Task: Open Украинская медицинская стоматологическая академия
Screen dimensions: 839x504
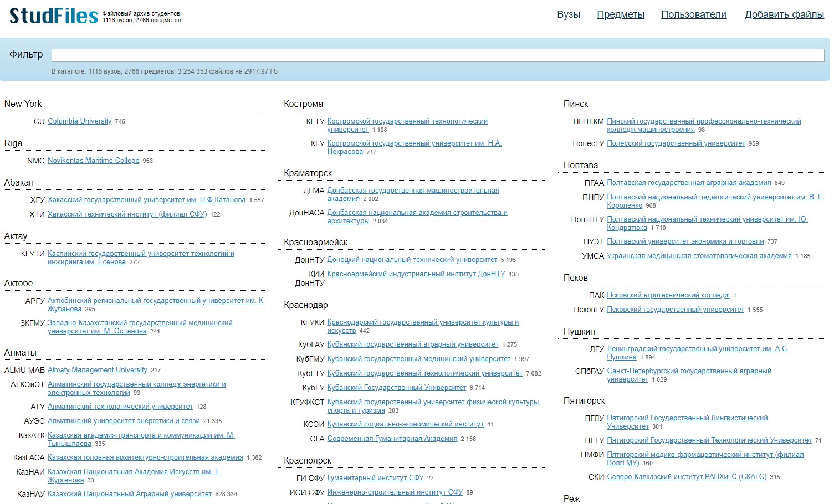Action: 699,256
